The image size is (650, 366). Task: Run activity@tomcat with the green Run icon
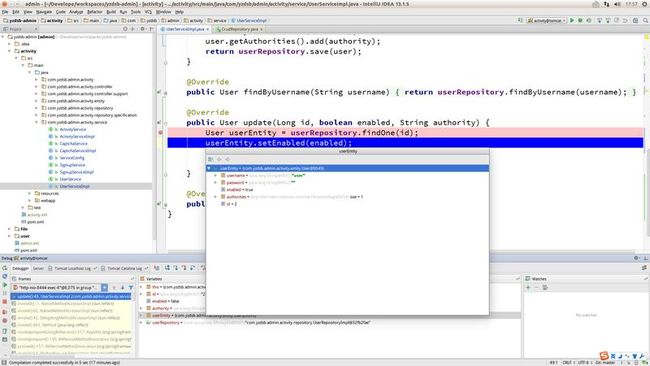[x=572, y=20]
